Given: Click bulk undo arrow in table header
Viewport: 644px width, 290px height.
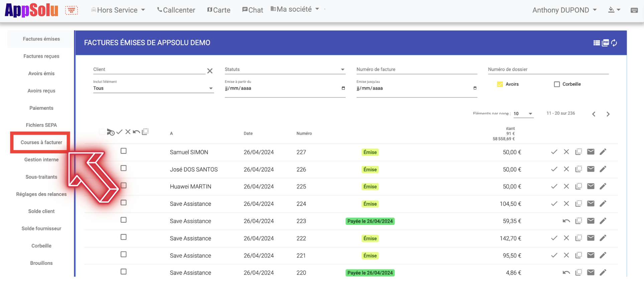Looking at the screenshot, I should point(136,132).
